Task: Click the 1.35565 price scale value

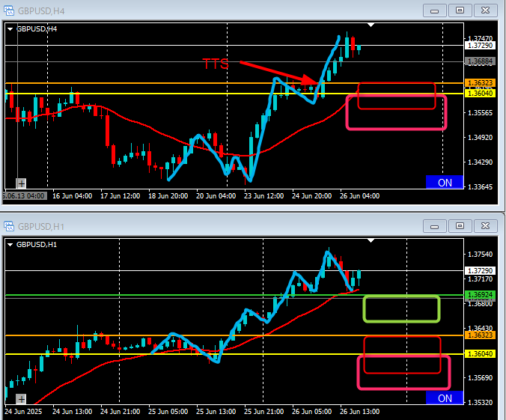Action: click(481, 113)
